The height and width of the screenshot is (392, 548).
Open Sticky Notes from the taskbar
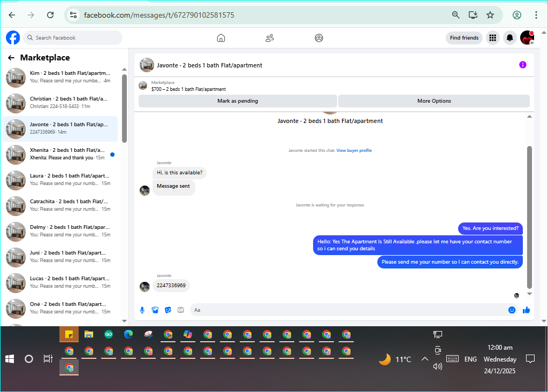coord(69,335)
